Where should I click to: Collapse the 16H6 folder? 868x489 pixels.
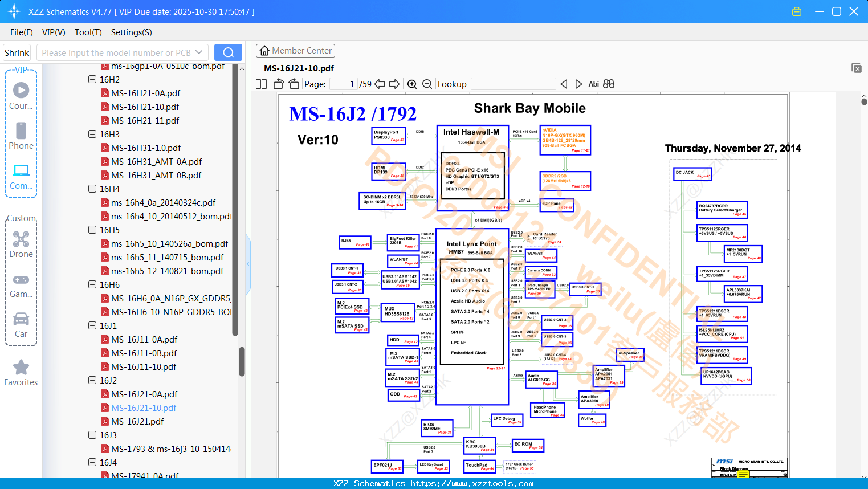click(x=92, y=284)
